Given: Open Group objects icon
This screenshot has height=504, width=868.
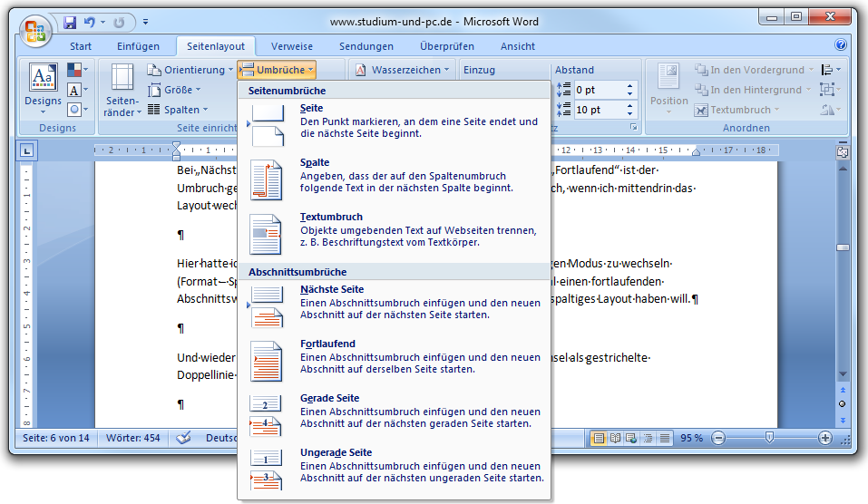Looking at the screenshot, I should (830, 90).
